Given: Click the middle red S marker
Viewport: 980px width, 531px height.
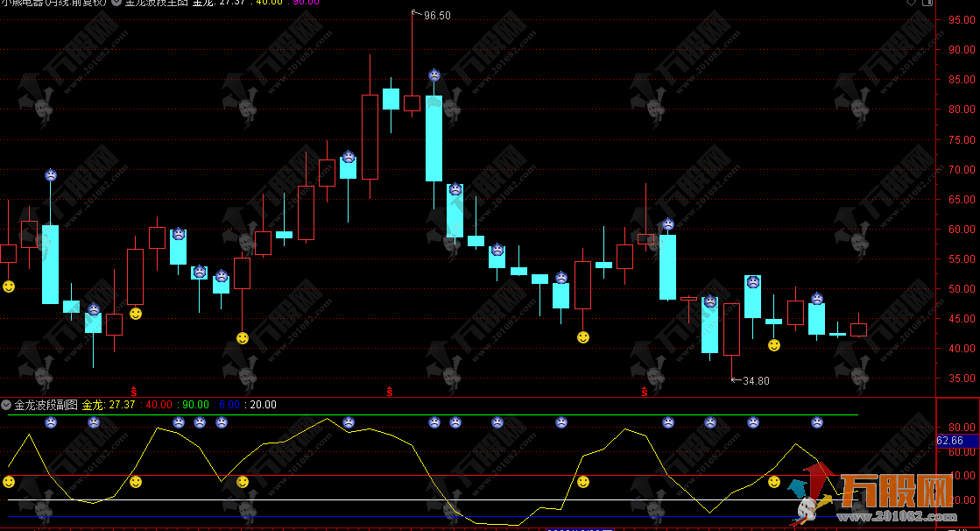Looking at the screenshot, I should coord(390,392).
